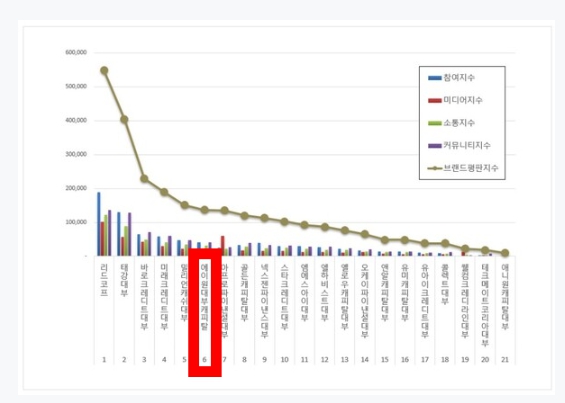Viewport: 565px width, 403px height.
Task: Click the 유미캐피탈대부 category label
Action: pos(405,293)
